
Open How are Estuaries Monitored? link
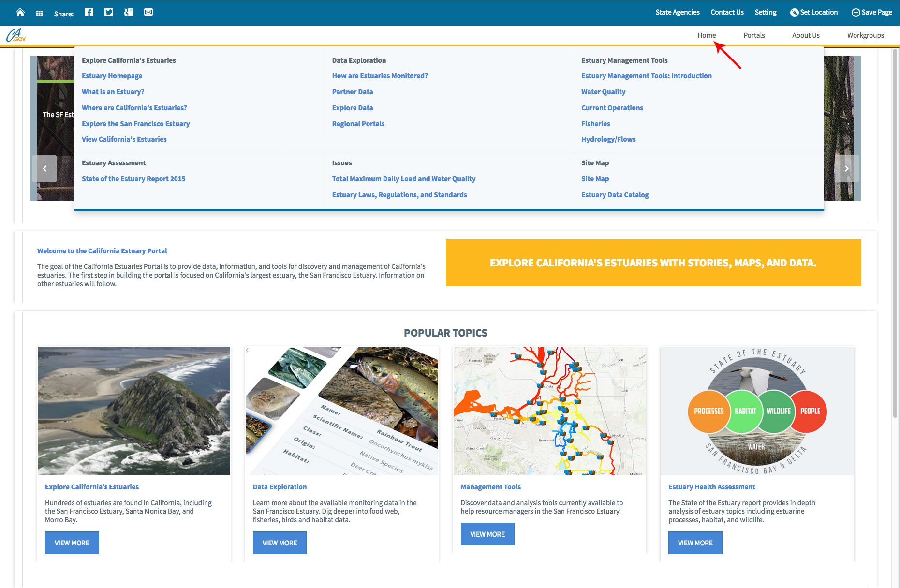coord(380,76)
